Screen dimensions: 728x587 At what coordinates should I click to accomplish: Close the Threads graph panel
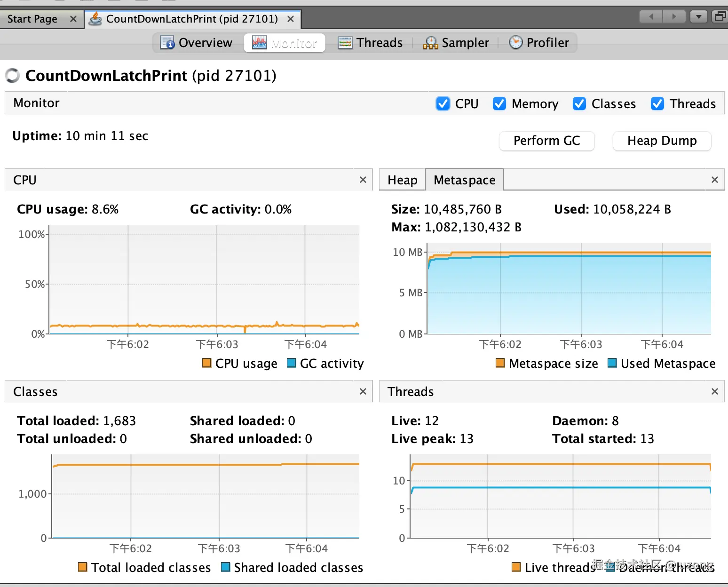tap(714, 391)
